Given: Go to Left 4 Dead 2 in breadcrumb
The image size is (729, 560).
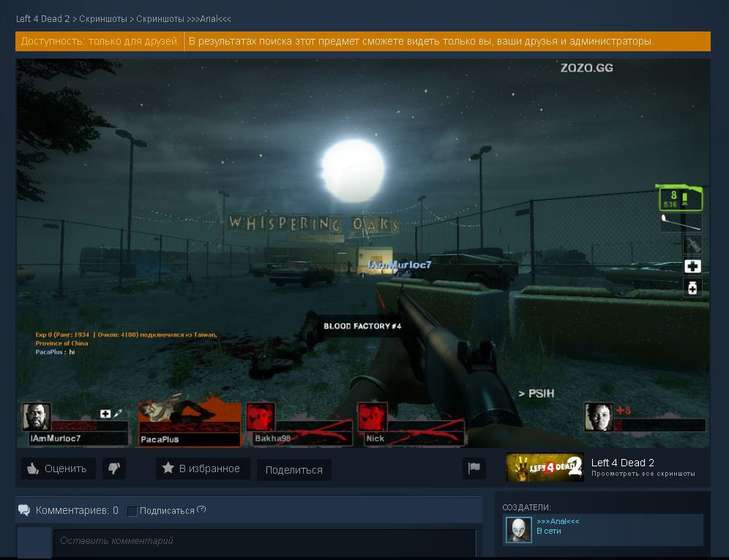Looking at the screenshot, I should 42,18.
